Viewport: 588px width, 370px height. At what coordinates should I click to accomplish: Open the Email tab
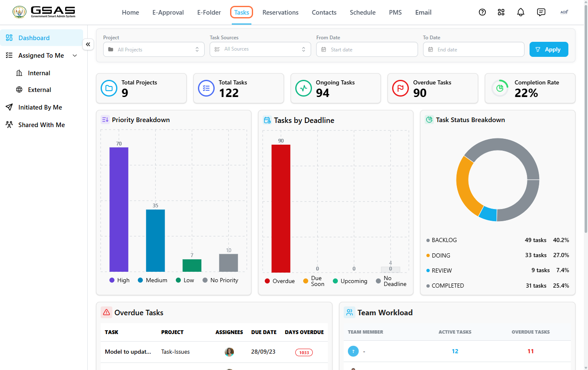coord(423,13)
